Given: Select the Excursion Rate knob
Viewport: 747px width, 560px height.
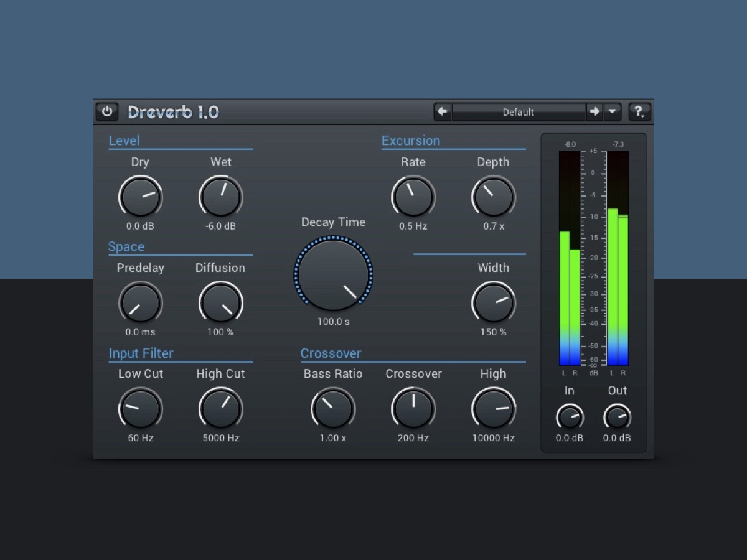Looking at the screenshot, I should click(x=413, y=196).
